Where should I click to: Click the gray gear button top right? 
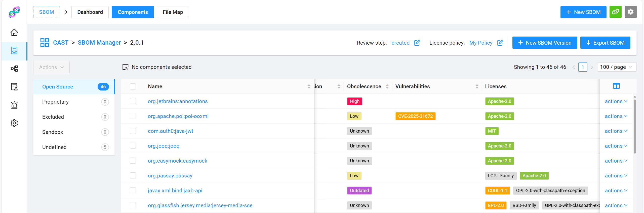click(630, 12)
